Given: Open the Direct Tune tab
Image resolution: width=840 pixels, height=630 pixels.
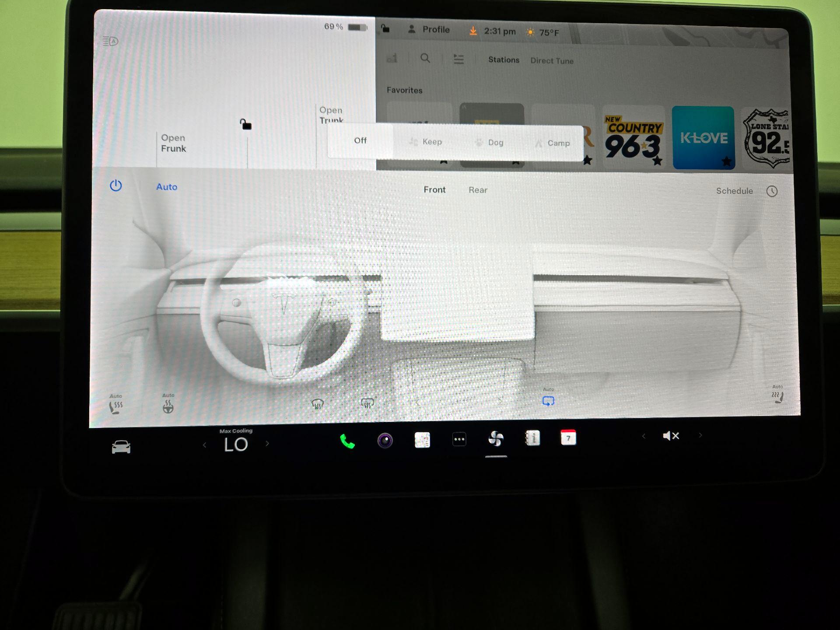Looking at the screenshot, I should pyautogui.click(x=551, y=60).
